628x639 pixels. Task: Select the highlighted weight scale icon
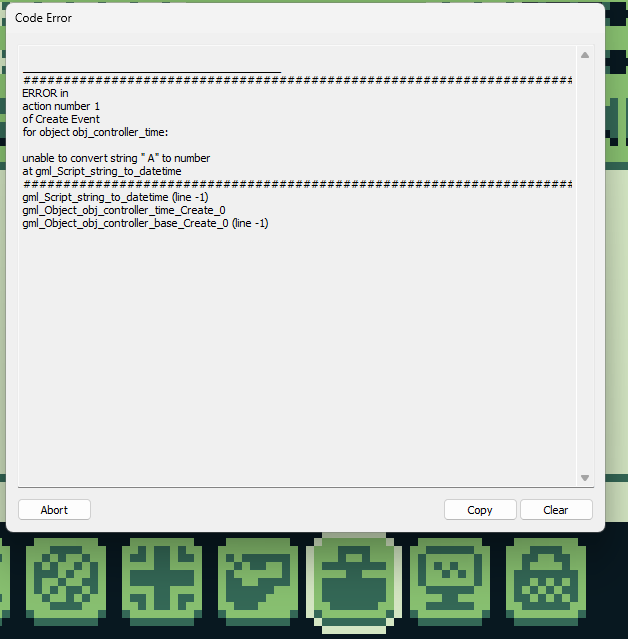(354, 583)
